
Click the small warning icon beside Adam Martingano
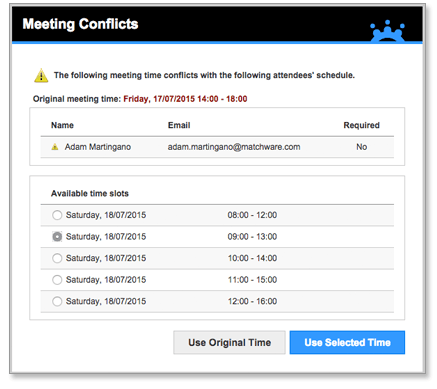point(55,147)
